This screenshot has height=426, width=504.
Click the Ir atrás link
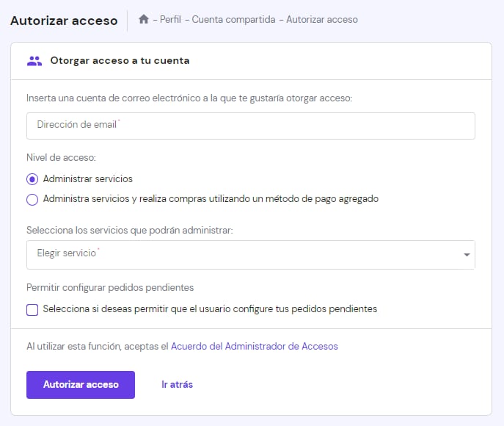(177, 384)
